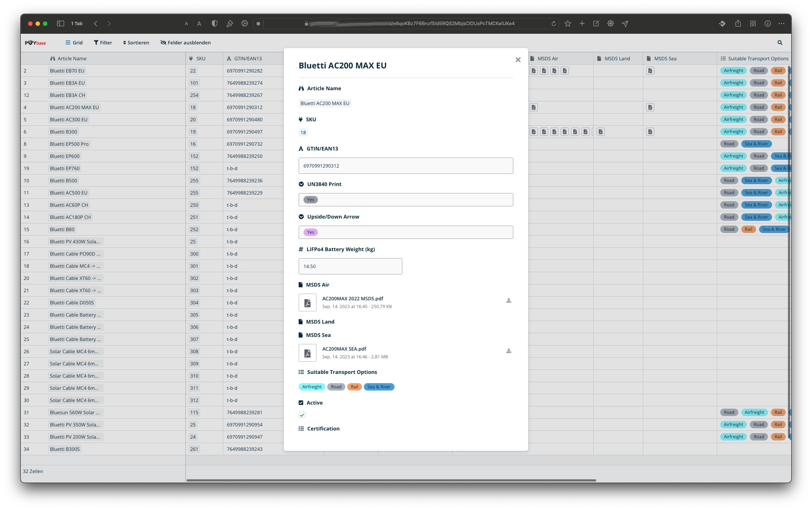This screenshot has width=812, height=510.
Task: Click the LiFPo4 Battery Weight field
Action: click(x=350, y=266)
